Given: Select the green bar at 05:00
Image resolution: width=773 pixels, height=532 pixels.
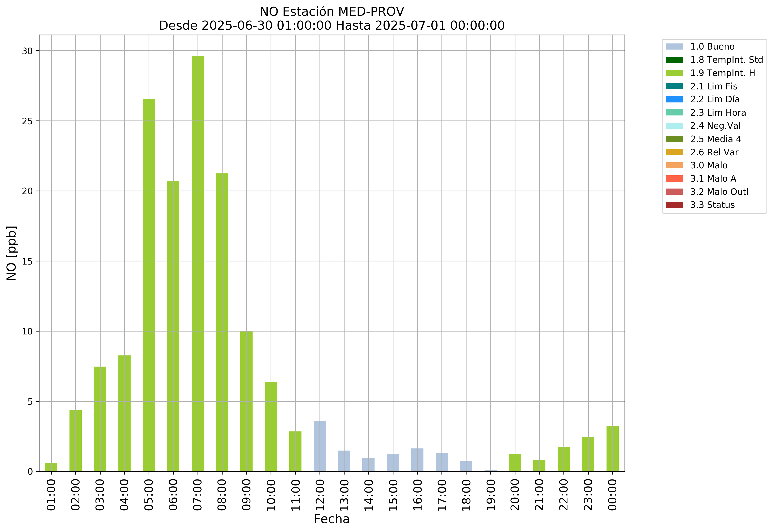Looking at the screenshot, I should click(x=149, y=285).
